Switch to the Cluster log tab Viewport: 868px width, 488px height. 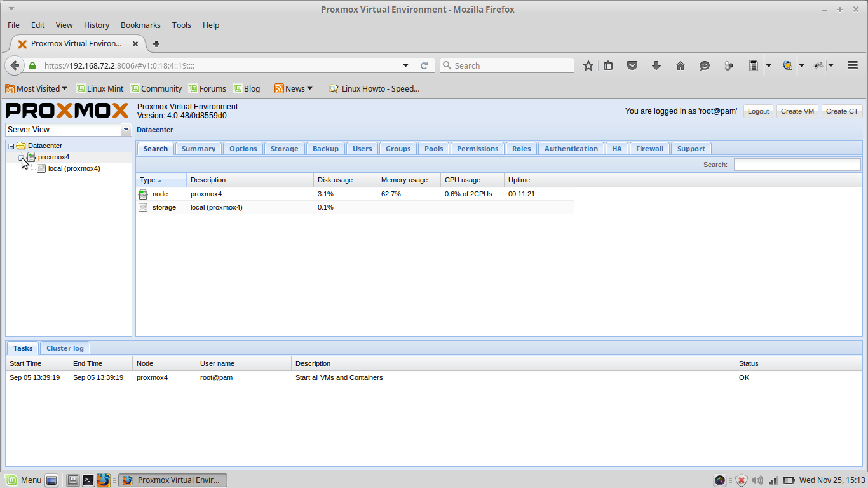coord(64,348)
